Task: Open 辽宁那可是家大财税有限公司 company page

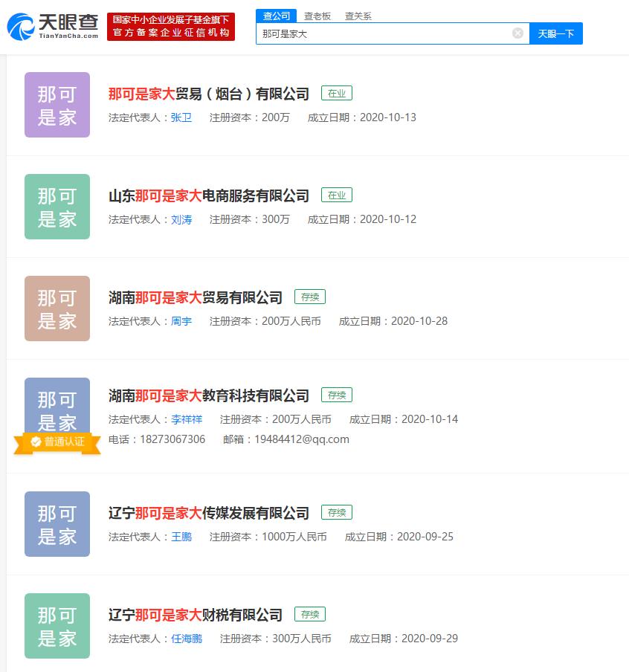Action: (x=195, y=615)
